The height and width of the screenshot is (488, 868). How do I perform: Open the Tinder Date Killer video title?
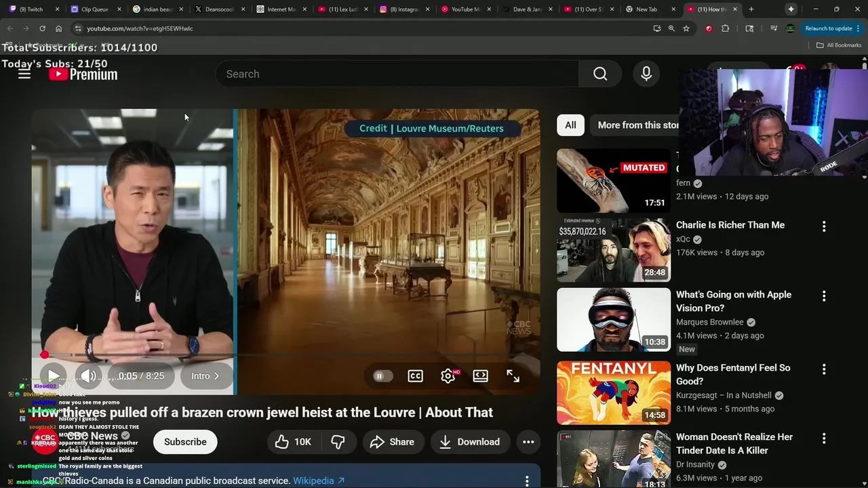[734, 443]
